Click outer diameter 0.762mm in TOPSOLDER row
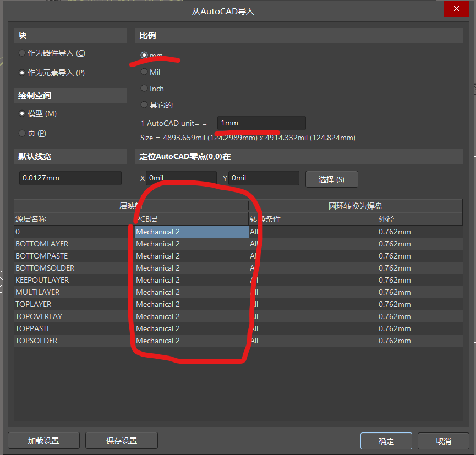The width and height of the screenshot is (476, 455). 395,341
